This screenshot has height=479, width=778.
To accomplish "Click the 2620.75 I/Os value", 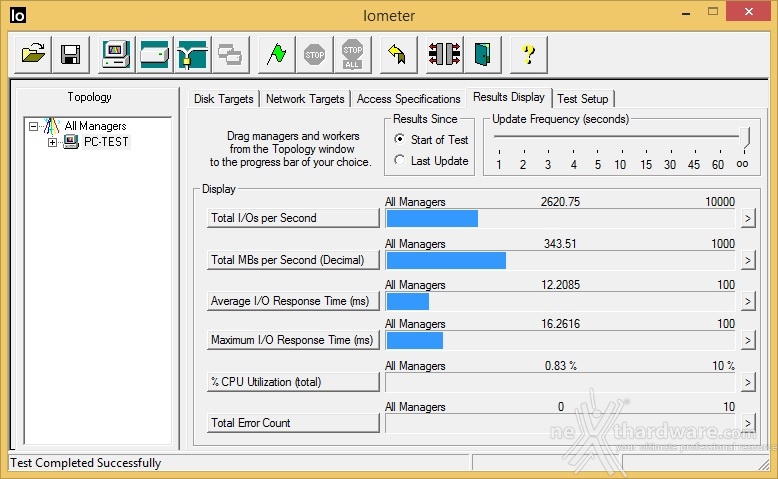I will pyautogui.click(x=560, y=202).
